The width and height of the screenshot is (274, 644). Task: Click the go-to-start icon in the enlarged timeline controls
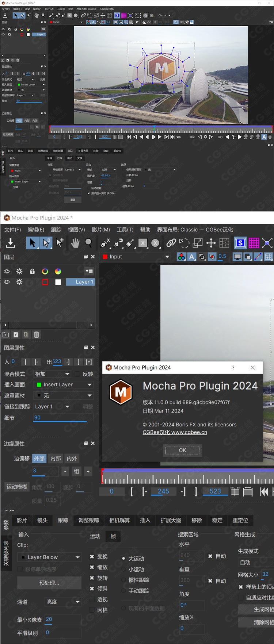coord(264,492)
